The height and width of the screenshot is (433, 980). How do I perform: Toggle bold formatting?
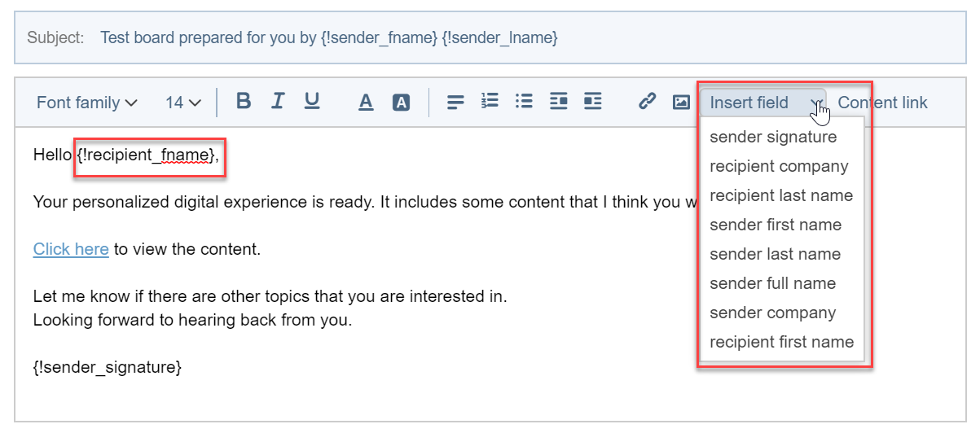[243, 102]
